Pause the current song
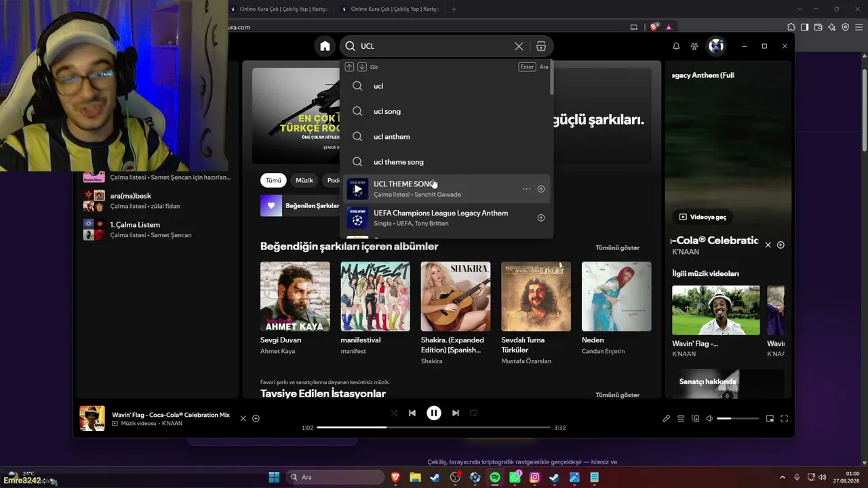This screenshot has height=488, width=868. coord(434,413)
